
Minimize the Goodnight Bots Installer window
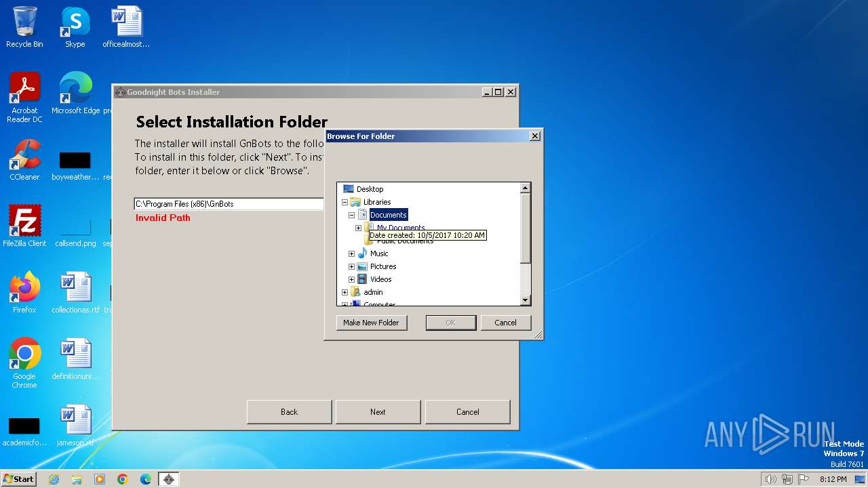488,92
